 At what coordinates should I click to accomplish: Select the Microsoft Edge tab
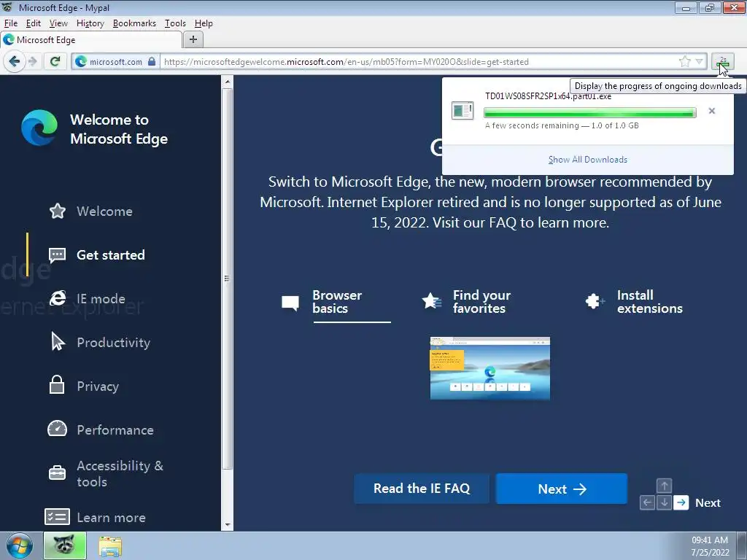[x=90, y=40]
